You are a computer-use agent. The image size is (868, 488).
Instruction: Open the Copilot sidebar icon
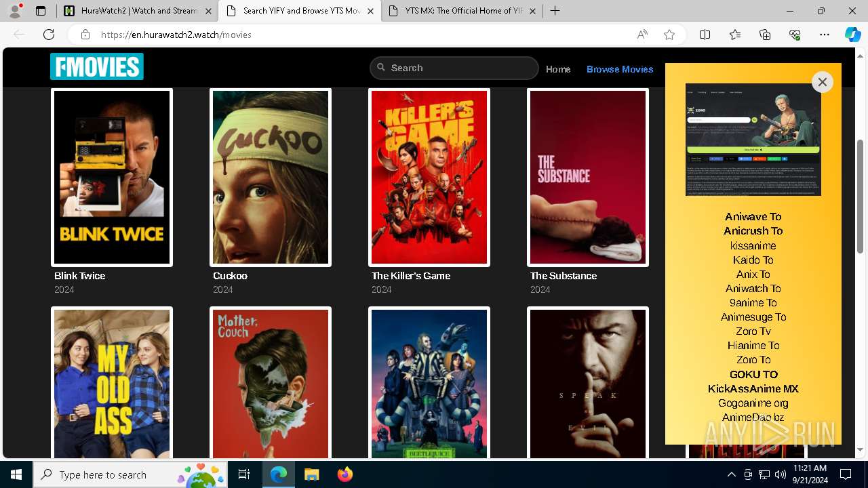point(852,35)
